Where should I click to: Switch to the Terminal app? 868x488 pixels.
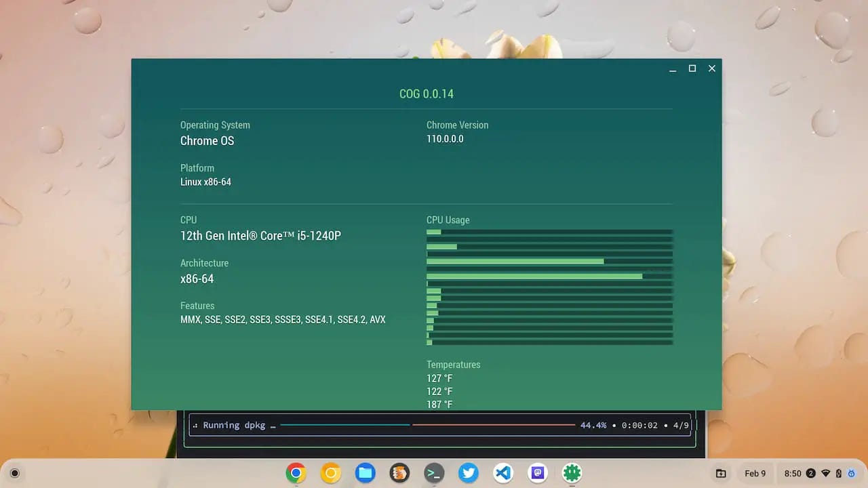click(x=434, y=473)
